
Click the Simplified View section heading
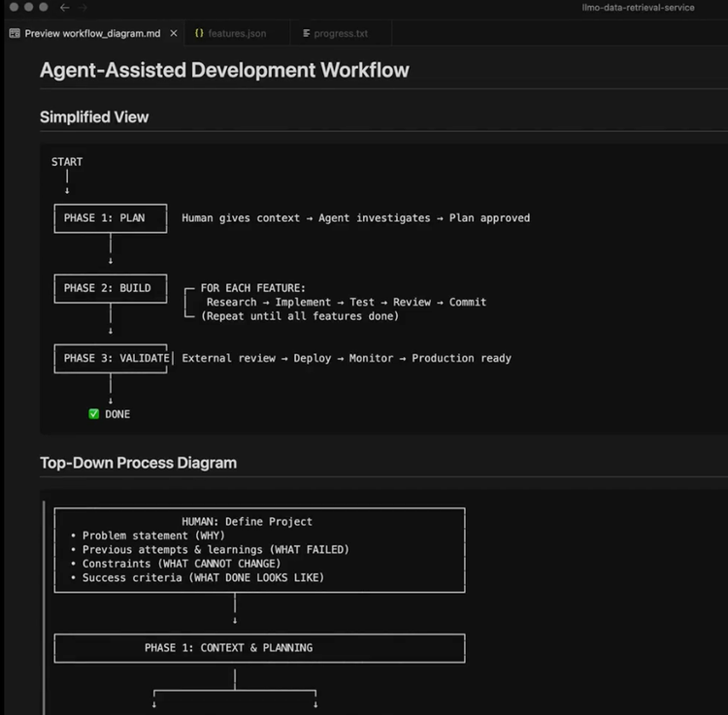(94, 117)
